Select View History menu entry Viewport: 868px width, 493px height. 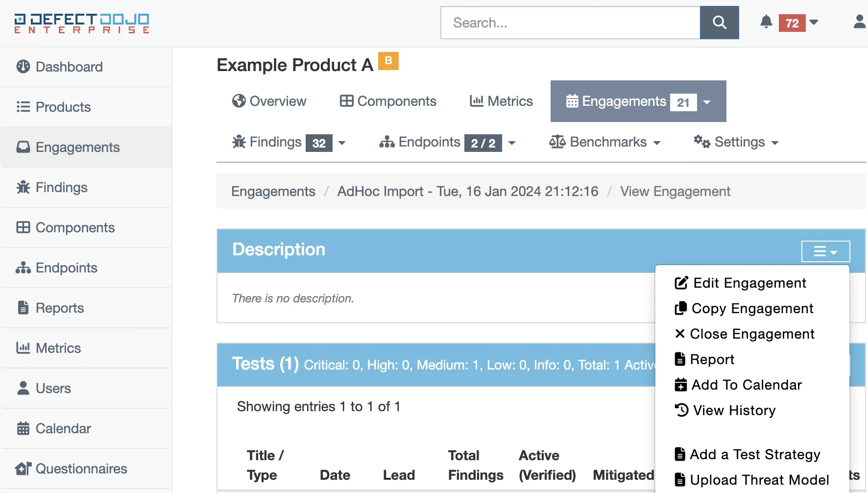(734, 410)
